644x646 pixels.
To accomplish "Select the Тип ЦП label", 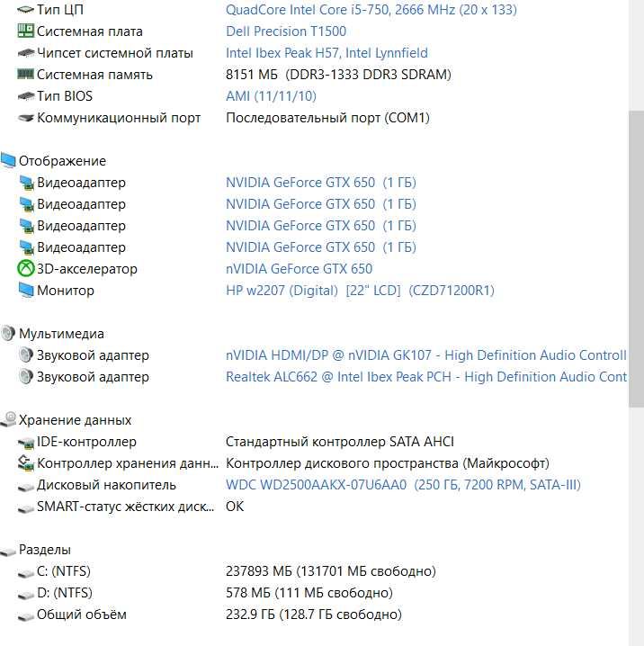I will click(60, 10).
